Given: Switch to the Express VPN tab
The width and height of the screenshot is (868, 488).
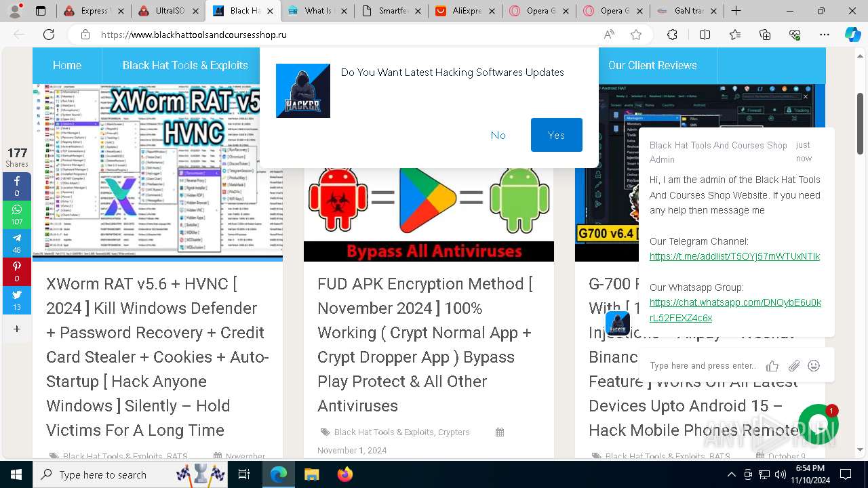Looking at the screenshot, I should [93, 11].
